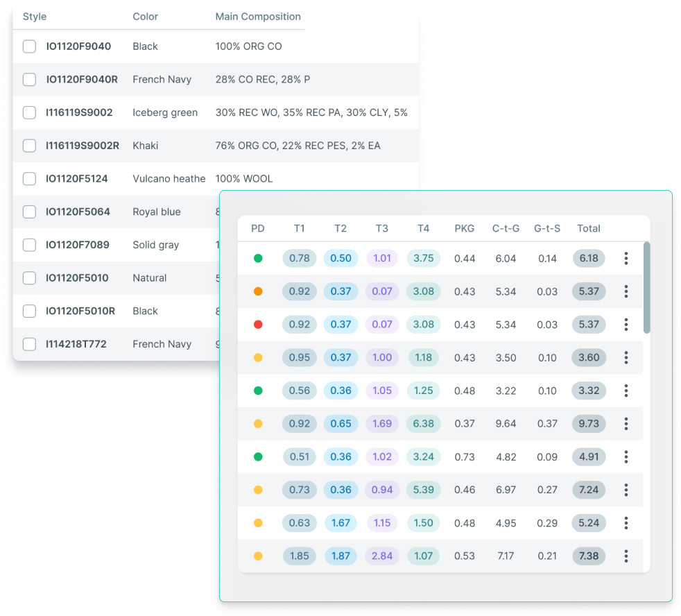Open the three-dot menu for the 6.18 total row
Viewport: 681px width, 616px height.
pos(626,258)
